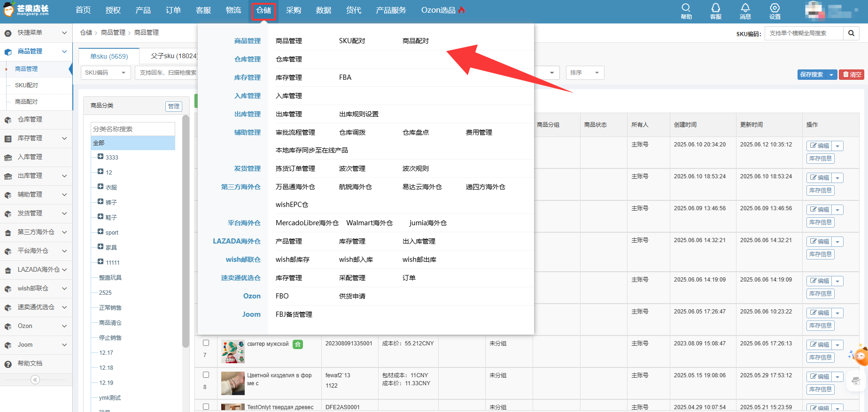The width and height of the screenshot is (868, 412).
Task: Open the SKU编码 filter dropdown
Action: pyautogui.click(x=106, y=73)
